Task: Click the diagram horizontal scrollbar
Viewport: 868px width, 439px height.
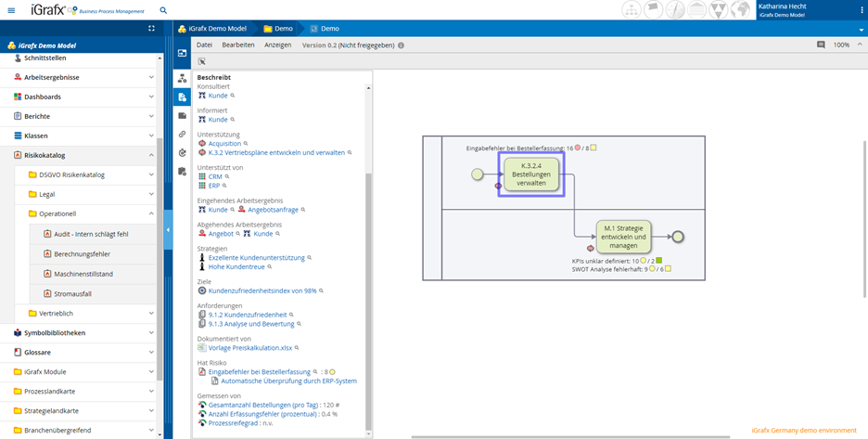Action: [570, 437]
